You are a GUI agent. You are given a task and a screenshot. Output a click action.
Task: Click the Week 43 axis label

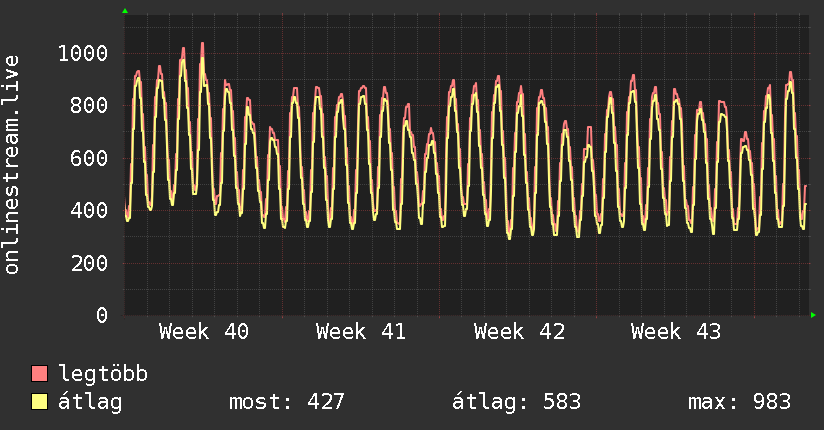pos(676,332)
